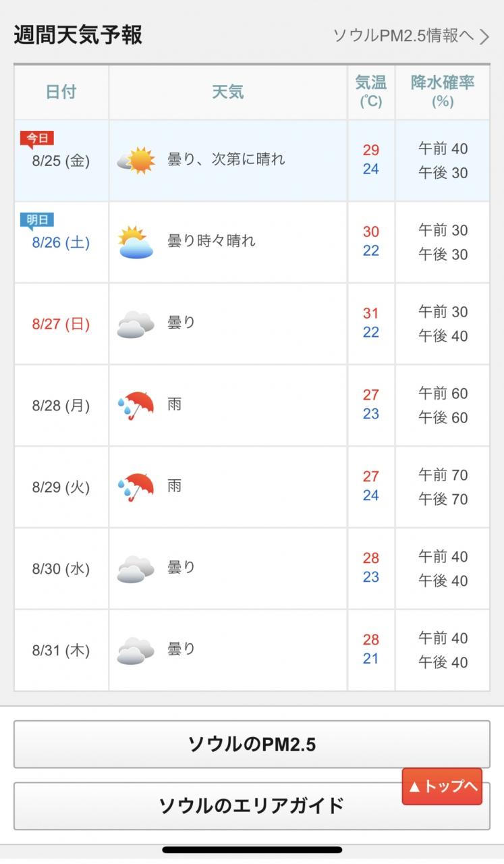Click the chevron beside ソウルPM2.5情報へ

pos(484,36)
